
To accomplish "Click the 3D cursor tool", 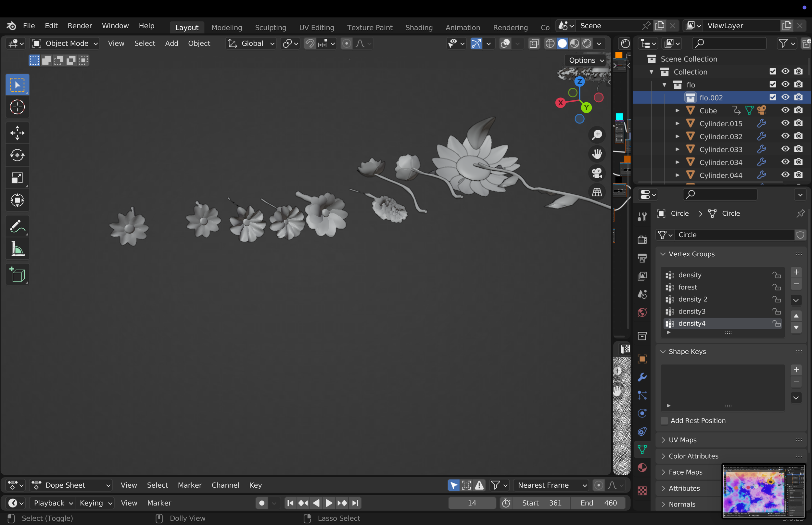I will 17,107.
